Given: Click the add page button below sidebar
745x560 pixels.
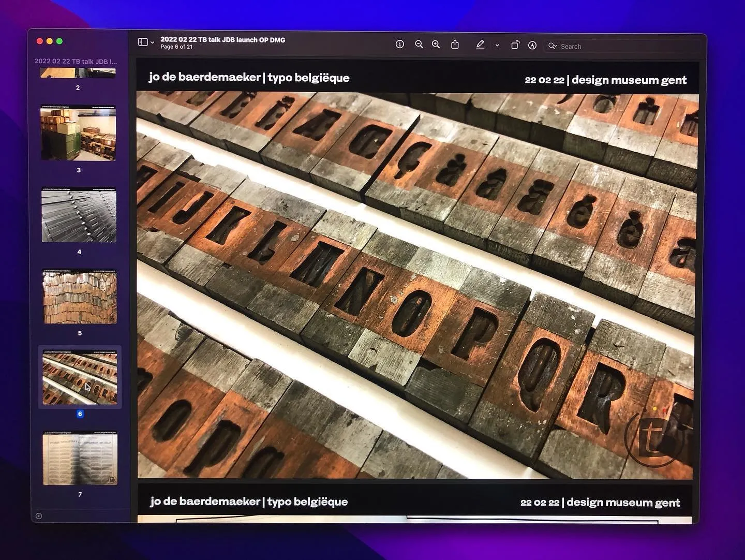Looking at the screenshot, I should point(39,515).
